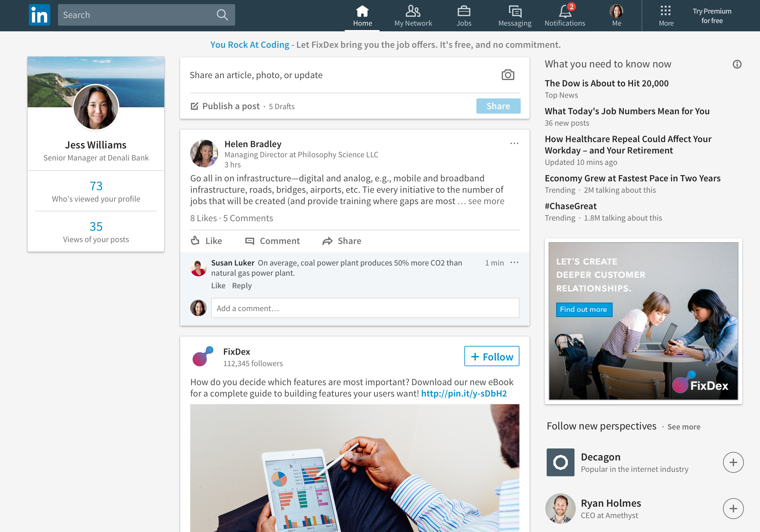Open the More apps grid icon
The image size is (760, 532).
(666, 11)
